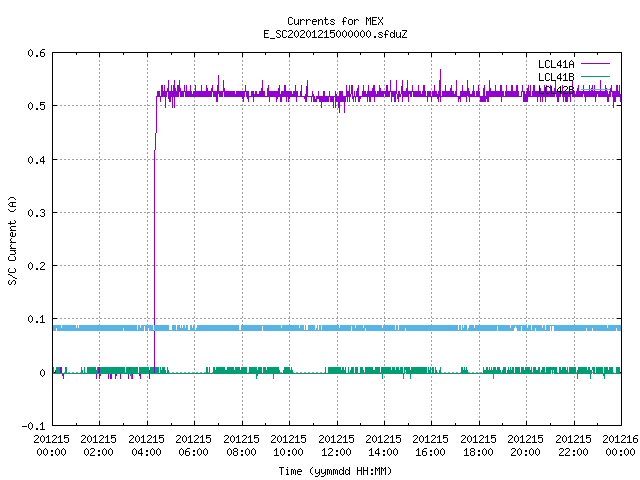This screenshot has height=480, width=640.
Task: Click the 'Time (yymmdd HH:MM)' x-axis label
Action: click(x=335, y=471)
